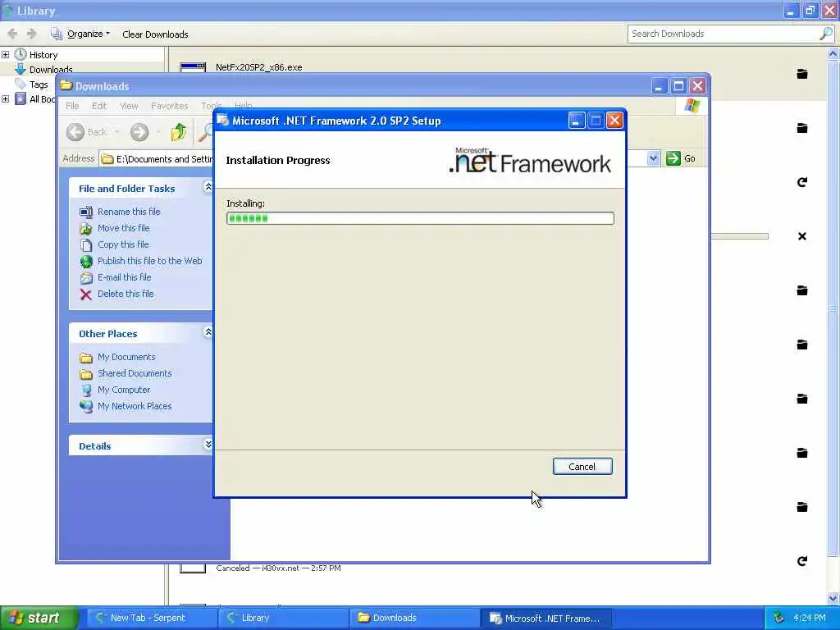Open the Edit menu in Downloads window
The image size is (840, 630).
pyautogui.click(x=99, y=106)
